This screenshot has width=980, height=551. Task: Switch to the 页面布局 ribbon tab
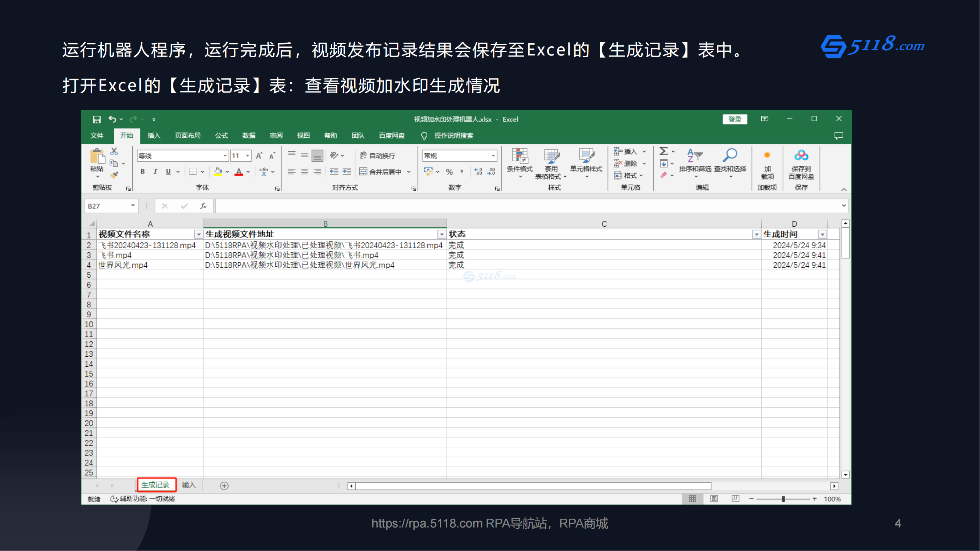pyautogui.click(x=187, y=136)
